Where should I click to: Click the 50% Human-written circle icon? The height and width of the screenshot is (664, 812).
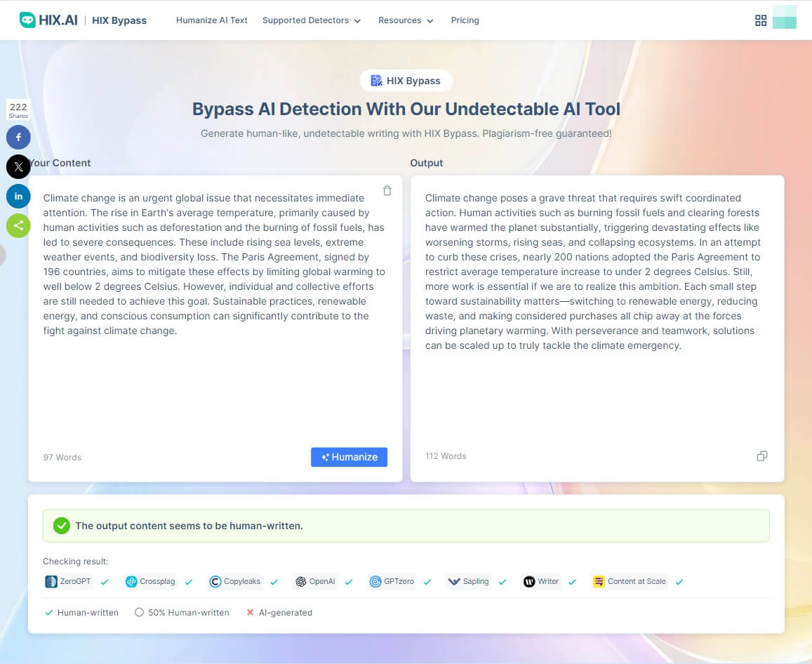[x=139, y=612]
